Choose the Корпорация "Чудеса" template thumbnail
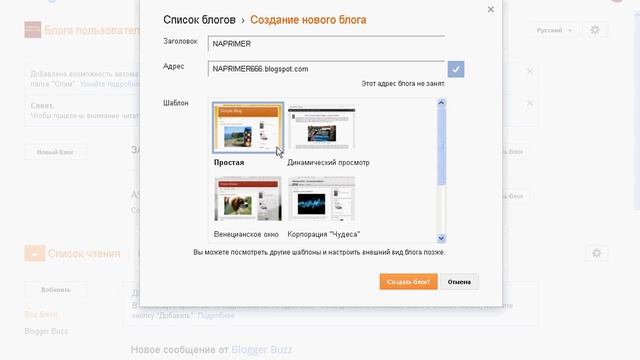This screenshot has height=360, width=640. coord(322,199)
